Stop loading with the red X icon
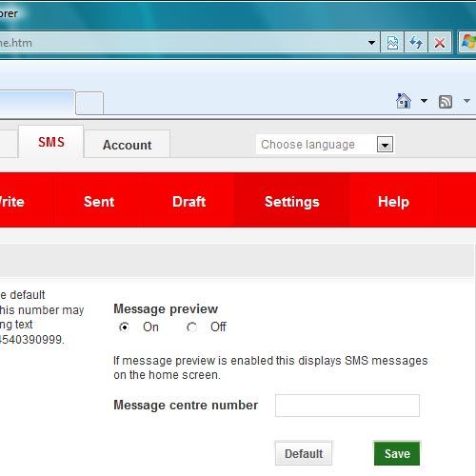Viewport: 476px width, 476px height. 440,42
